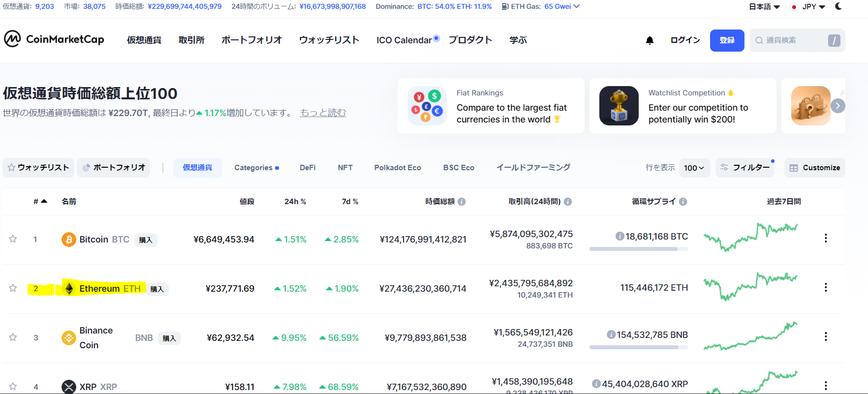Screen dimensions: 868x394
Task: Click the XRP logo icon
Action: coord(68,387)
